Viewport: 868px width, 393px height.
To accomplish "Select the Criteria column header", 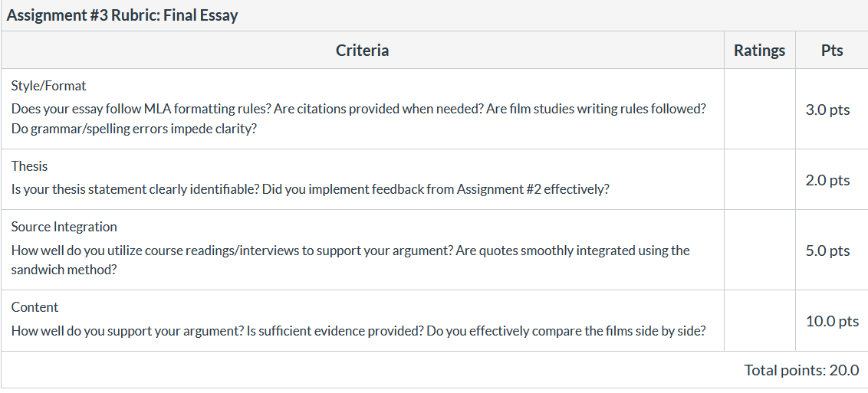I will pos(362,51).
